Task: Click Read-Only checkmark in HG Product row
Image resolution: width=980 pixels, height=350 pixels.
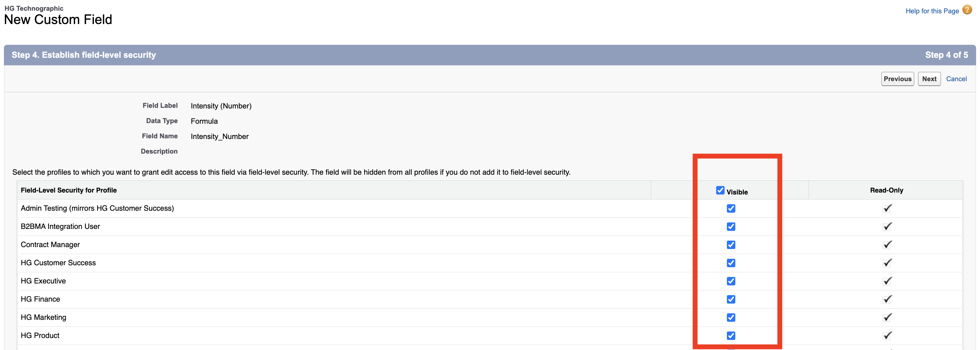Action: [x=887, y=336]
